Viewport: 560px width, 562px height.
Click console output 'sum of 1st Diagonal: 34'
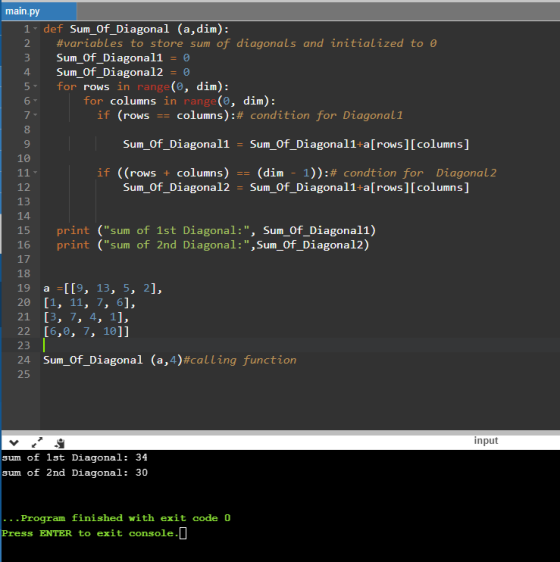(75, 458)
